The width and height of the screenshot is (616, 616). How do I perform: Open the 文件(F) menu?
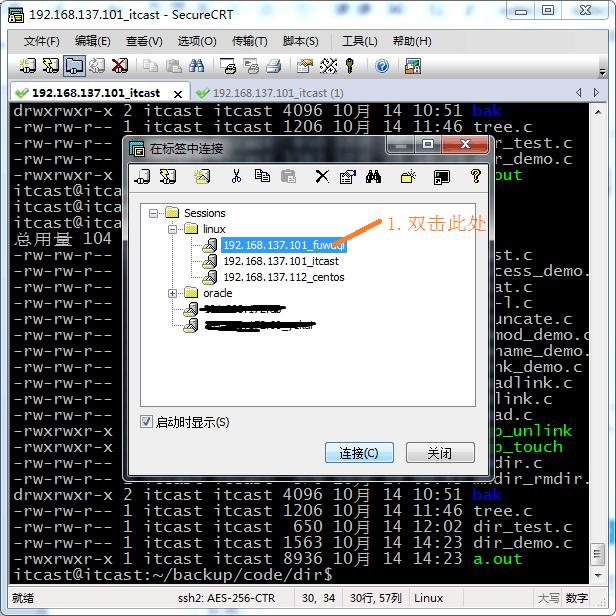(x=42, y=41)
